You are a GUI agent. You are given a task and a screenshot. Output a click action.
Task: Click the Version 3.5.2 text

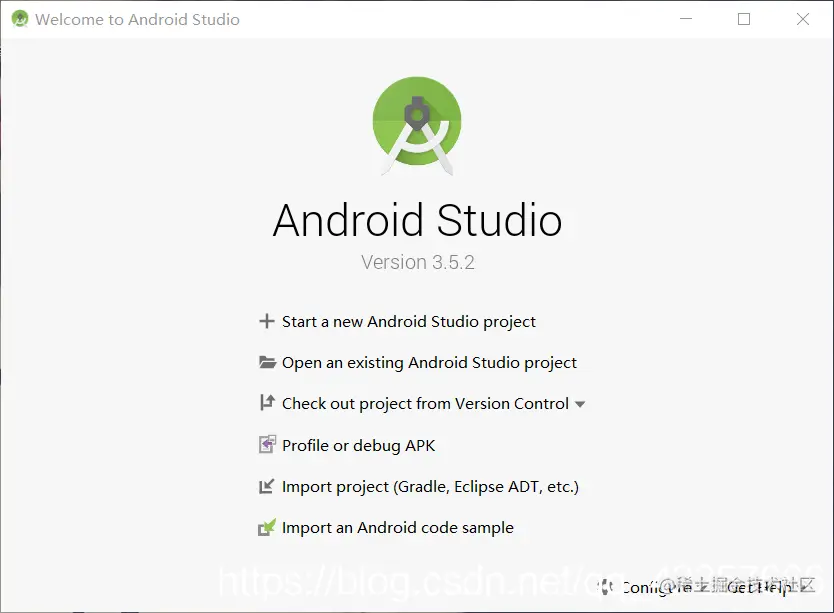click(x=418, y=262)
